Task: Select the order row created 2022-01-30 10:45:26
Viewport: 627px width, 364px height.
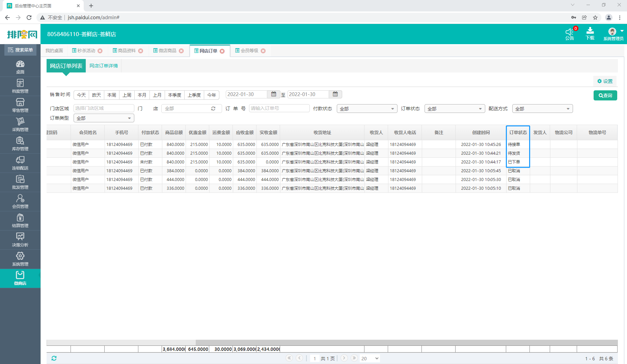Action: 332,144
